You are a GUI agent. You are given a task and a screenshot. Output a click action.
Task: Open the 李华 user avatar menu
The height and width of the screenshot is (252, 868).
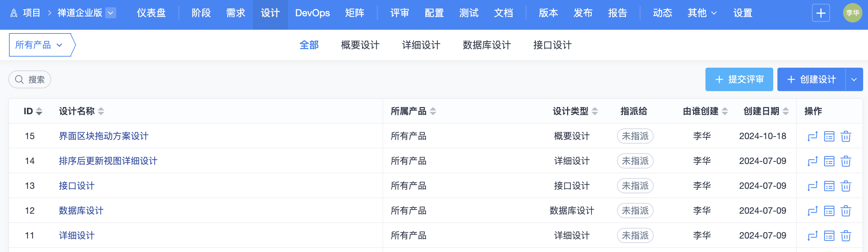coord(852,13)
